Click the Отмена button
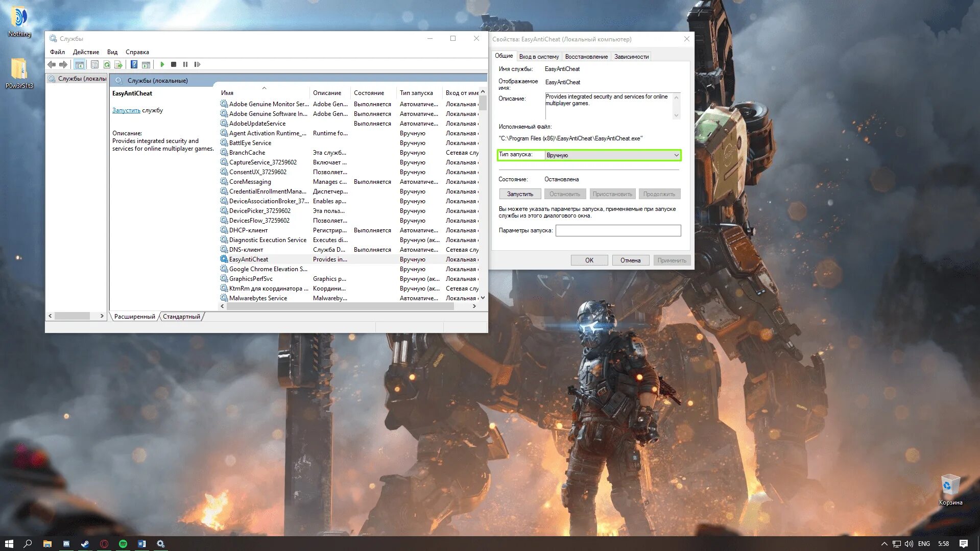The height and width of the screenshot is (551, 980). point(630,260)
